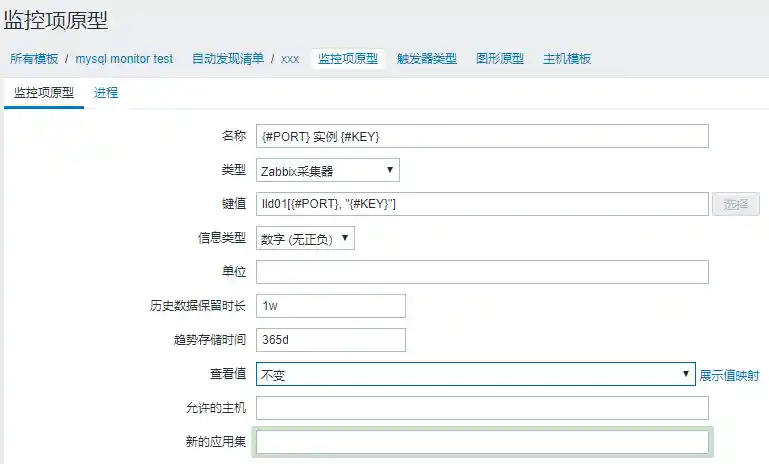Open 所有模板 breadcrumb link
The image size is (769, 464).
tap(34, 59)
